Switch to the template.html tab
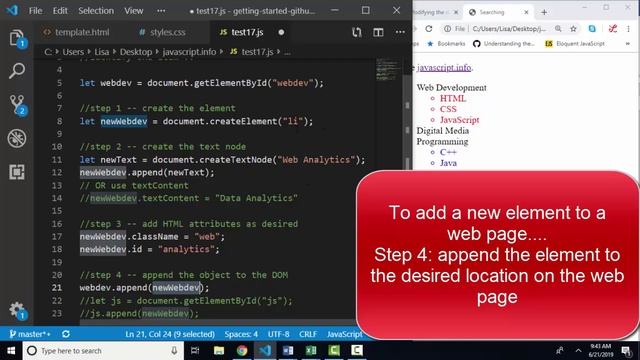640x360 pixels. click(x=77, y=32)
